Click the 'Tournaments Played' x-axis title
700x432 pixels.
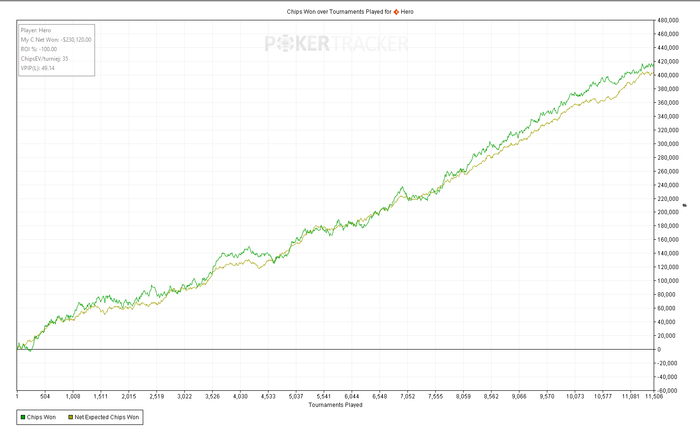point(335,405)
